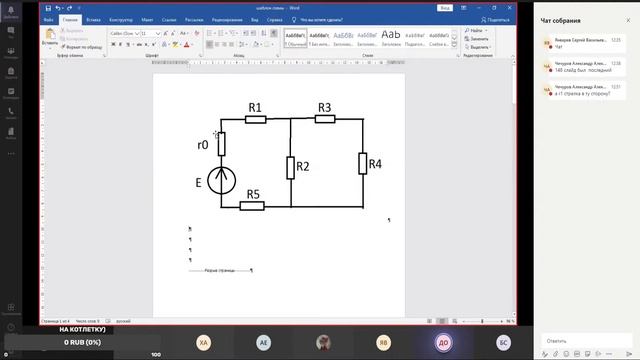Apply the Обычный style
The height and width of the screenshot is (360, 640).
(x=296, y=38)
